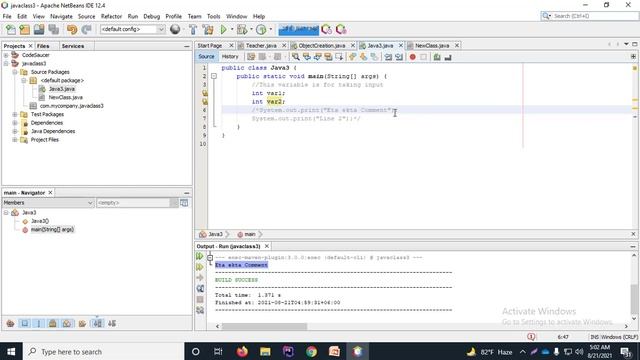640x360 pixels.
Task: Toggle Show Non-Public Members in Navigator
Action: (53, 323)
